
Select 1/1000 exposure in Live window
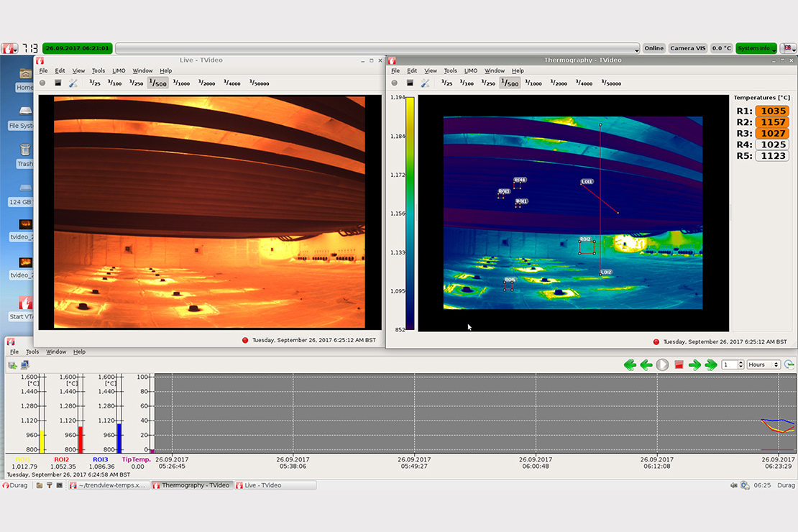point(181,83)
